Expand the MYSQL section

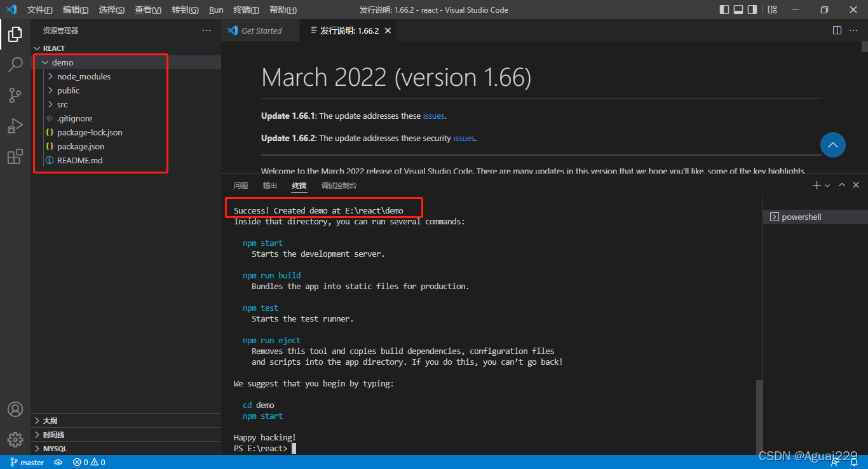pos(126,449)
